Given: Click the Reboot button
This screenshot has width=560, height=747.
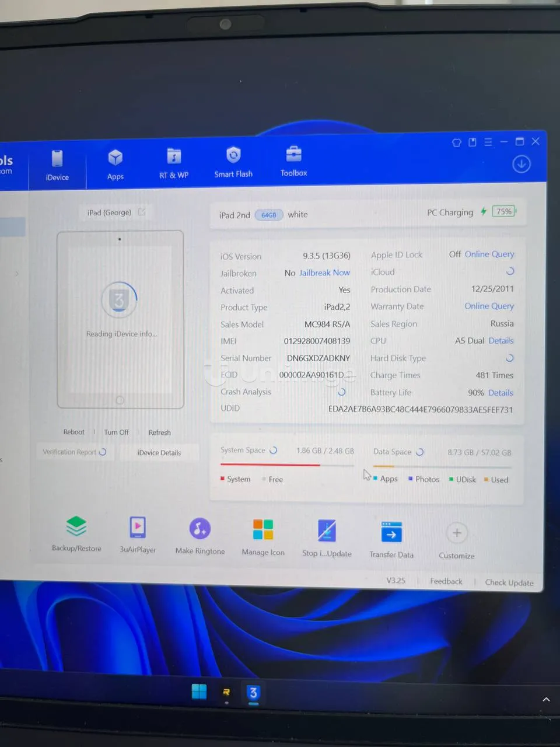Looking at the screenshot, I should coord(73,432).
